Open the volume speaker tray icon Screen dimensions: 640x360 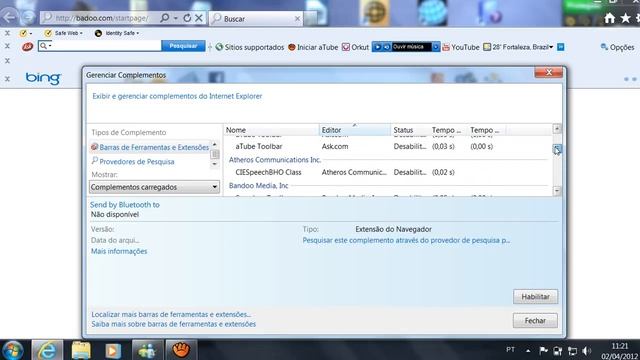point(587,351)
